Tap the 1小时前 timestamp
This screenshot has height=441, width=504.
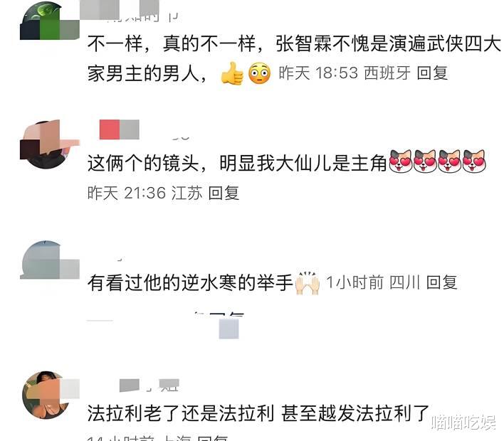(355, 282)
